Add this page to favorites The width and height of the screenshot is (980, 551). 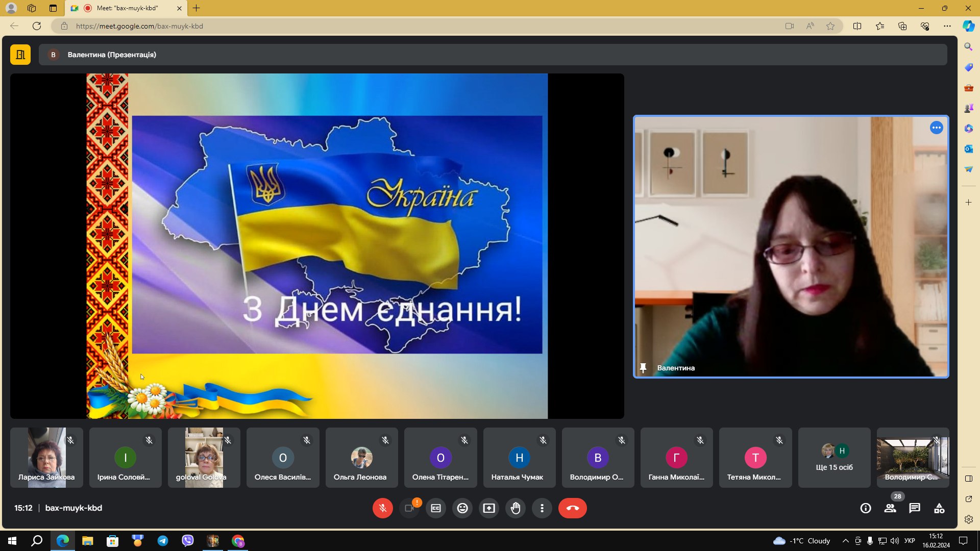coord(830,26)
